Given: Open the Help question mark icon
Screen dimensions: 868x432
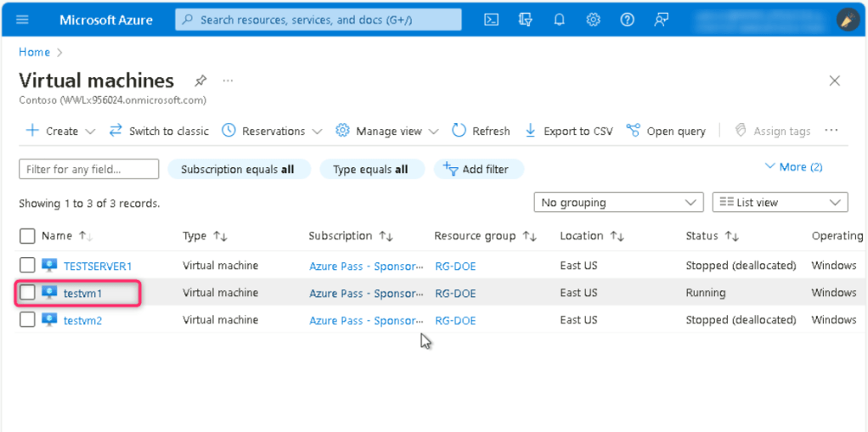Looking at the screenshot, I should click(x=627, y=20).
